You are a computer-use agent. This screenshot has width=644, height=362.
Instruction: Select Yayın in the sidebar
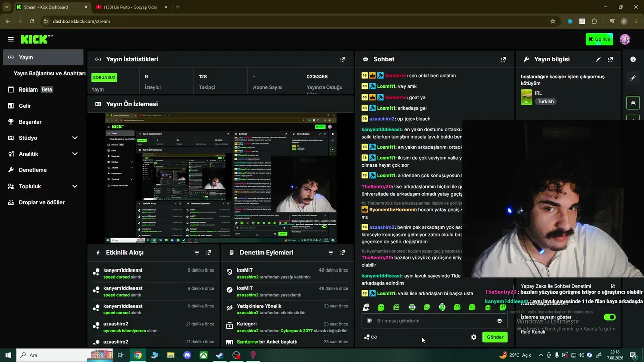click(x=43, y=57)
